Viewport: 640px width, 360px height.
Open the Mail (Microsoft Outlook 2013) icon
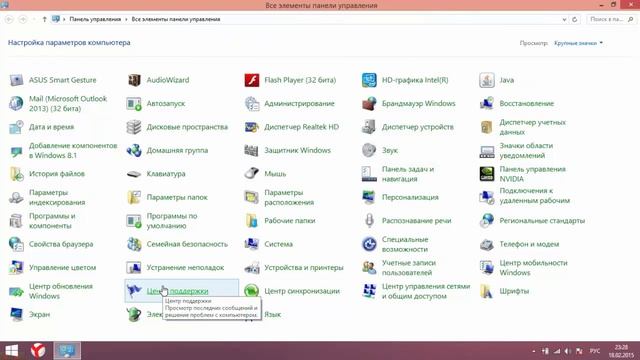tap(16, 103)
